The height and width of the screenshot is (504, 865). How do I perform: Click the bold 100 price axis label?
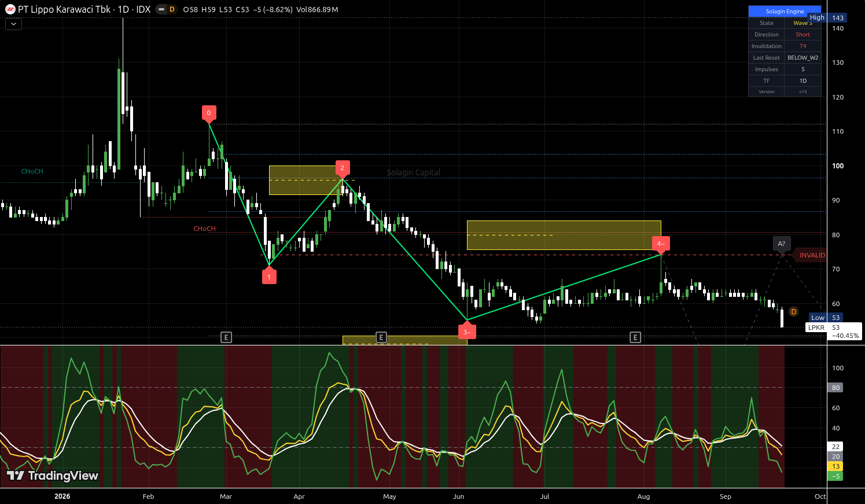click(838, 165)
